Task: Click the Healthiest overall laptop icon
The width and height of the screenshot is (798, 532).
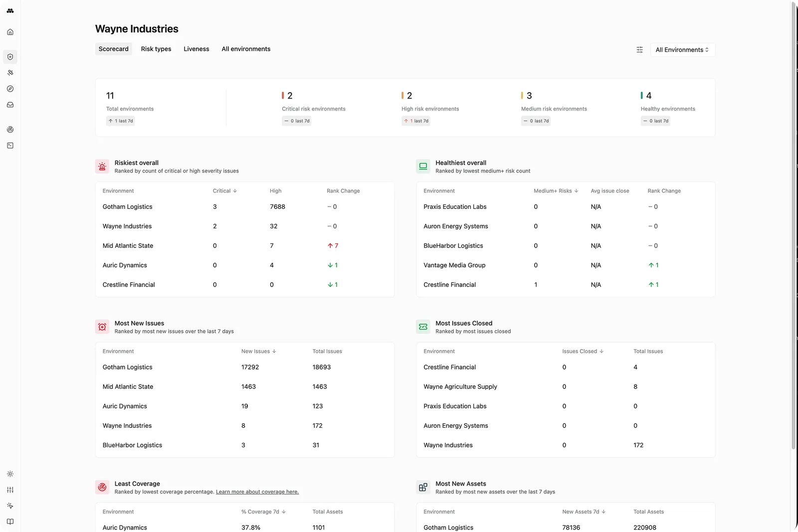Action: [x=423, y=167]
